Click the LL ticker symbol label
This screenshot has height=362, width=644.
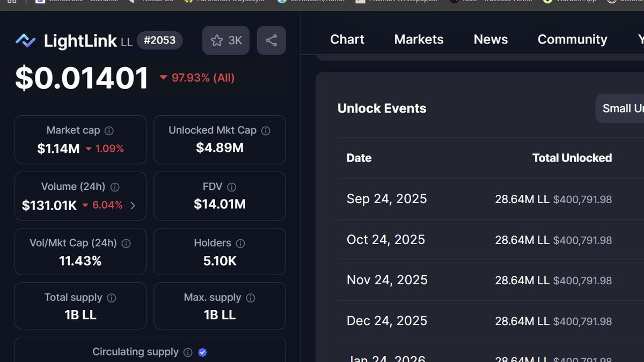tap(127, 42)
